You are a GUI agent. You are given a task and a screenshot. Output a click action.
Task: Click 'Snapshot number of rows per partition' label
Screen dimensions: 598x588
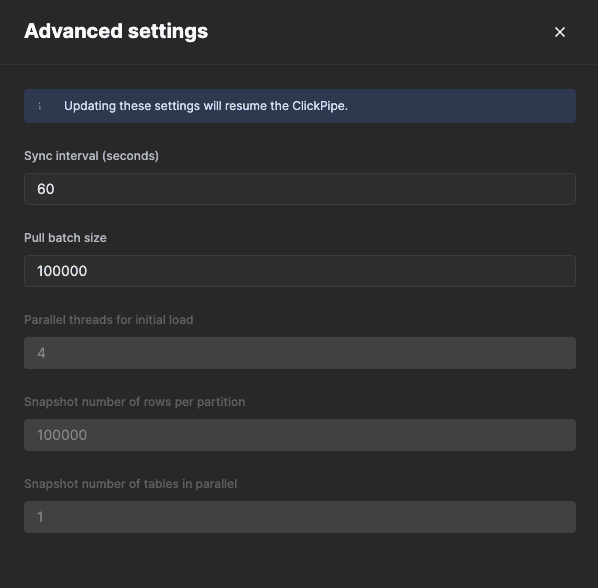tap(135, 402)
